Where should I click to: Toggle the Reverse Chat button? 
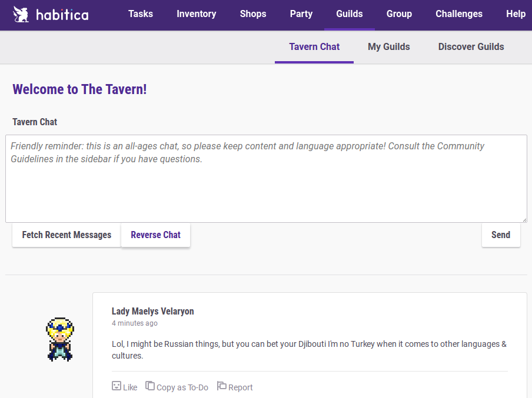click(x=155, y=235)
